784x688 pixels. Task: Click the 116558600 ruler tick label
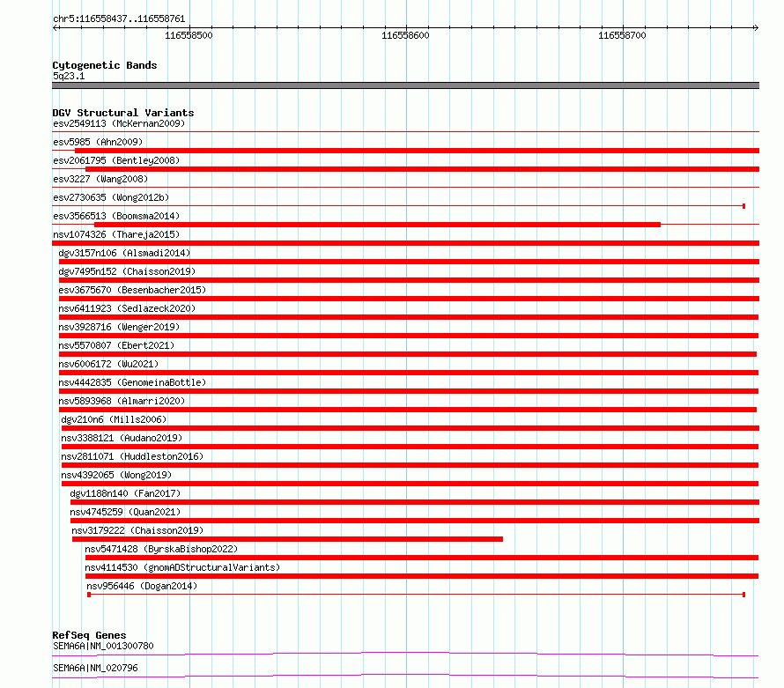405,35
